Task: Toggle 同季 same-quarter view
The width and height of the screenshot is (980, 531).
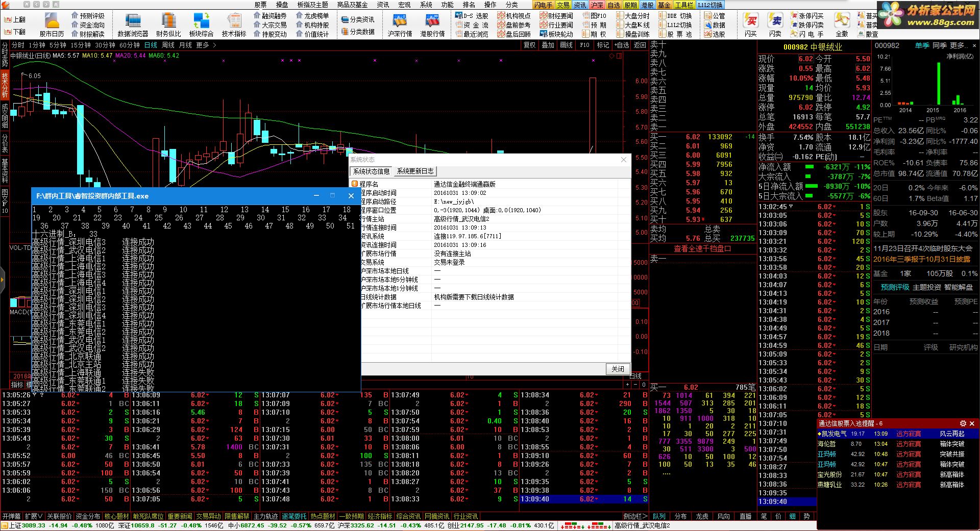Action: click(x=940, y=45)
